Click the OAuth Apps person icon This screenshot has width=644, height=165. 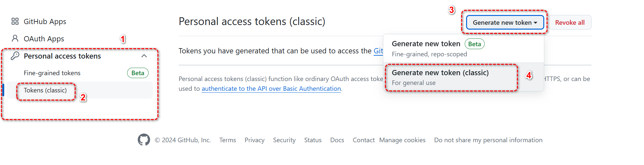pyautogui.click(x=15, y=39)
